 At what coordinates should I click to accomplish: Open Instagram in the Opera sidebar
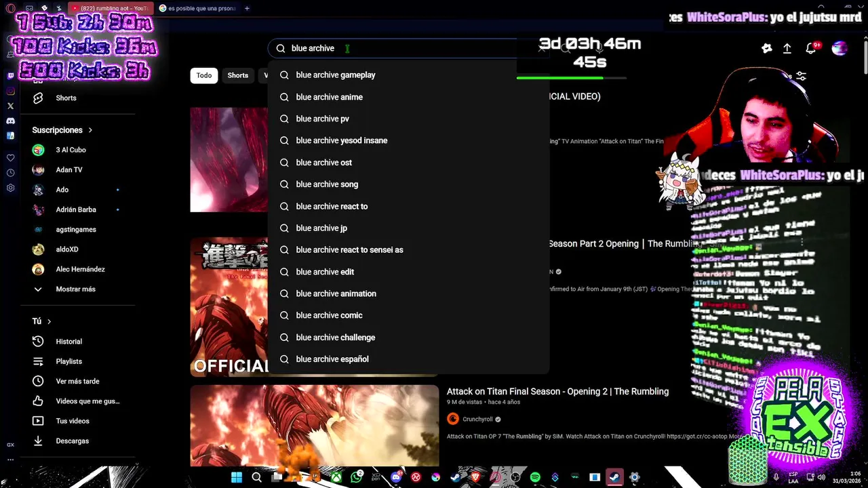(10, 91)
